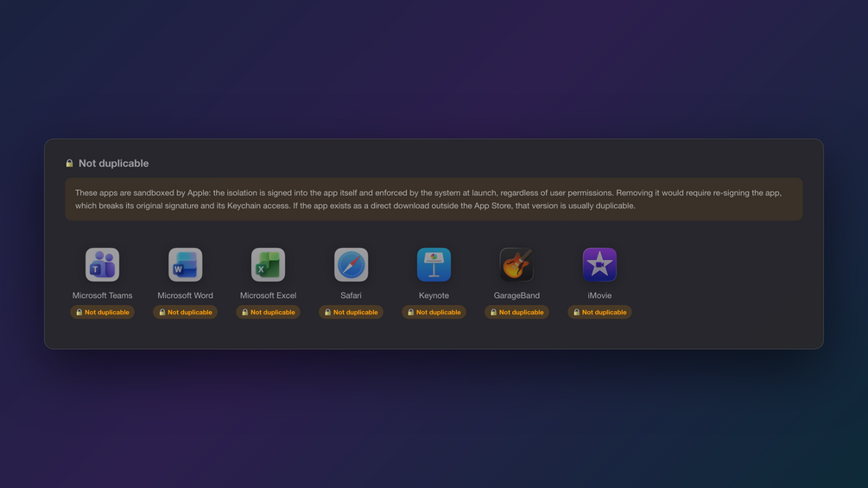This screenshot has height=488, width=868.
Task: Click the Not duplicable badge under Microsoft Excel
Action: tap(268, 312)
